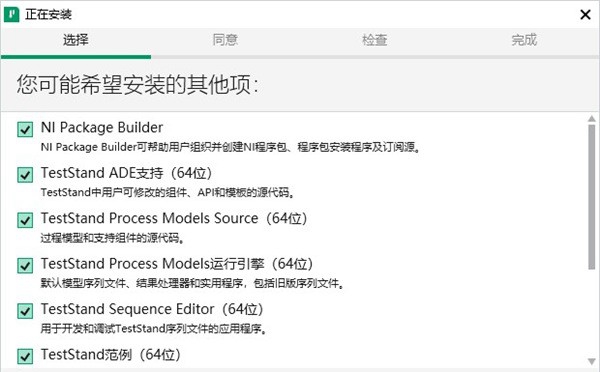Uncheck the TestStand Sequence Editor checkbox
The width and height of the screenshot is (600, 372).
(x=25, y=311)
